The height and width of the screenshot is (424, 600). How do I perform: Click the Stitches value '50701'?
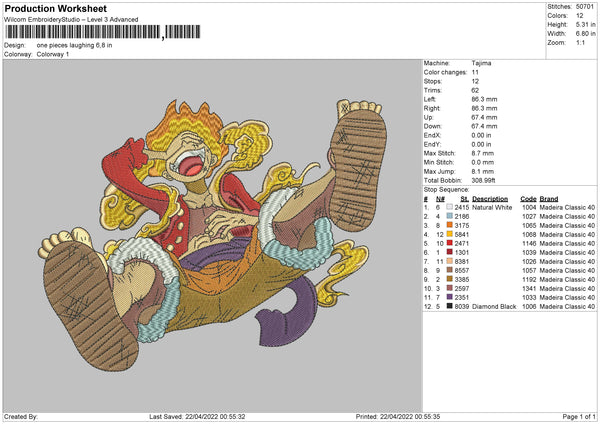tap(585, 7)
